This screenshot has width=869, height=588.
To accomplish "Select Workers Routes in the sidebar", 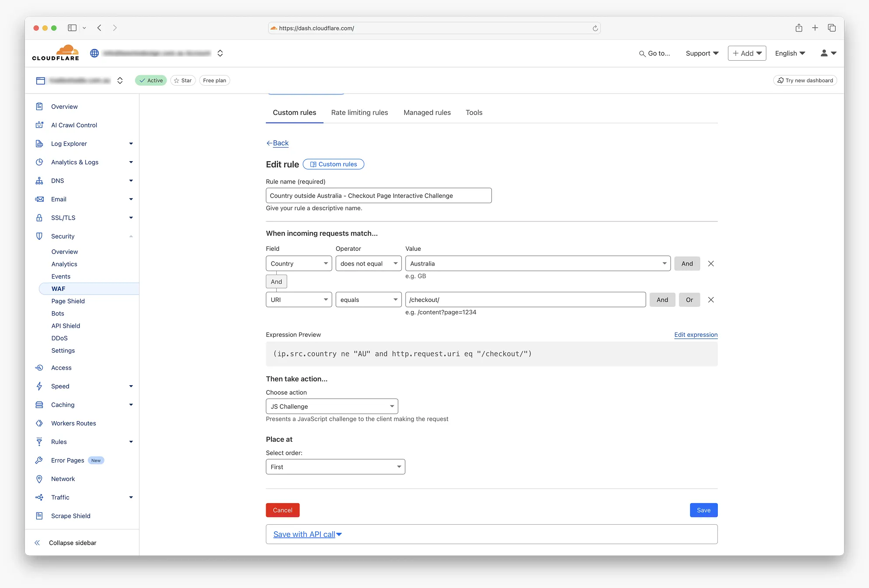I will 73,423.
